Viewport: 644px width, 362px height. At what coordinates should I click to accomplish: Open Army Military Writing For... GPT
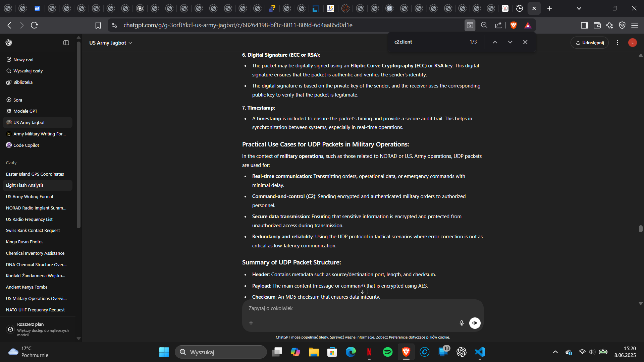(38, 134)
